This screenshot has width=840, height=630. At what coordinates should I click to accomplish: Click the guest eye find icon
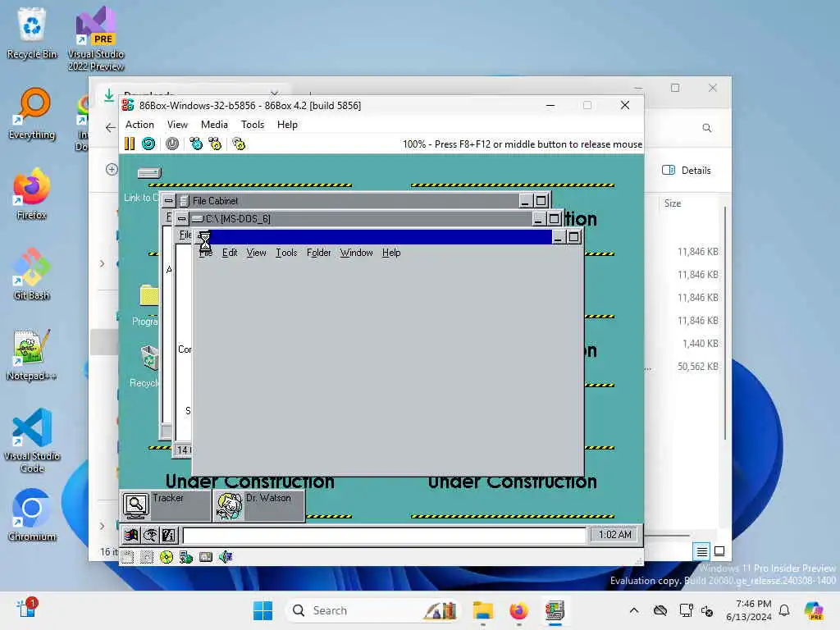(150, 535)
